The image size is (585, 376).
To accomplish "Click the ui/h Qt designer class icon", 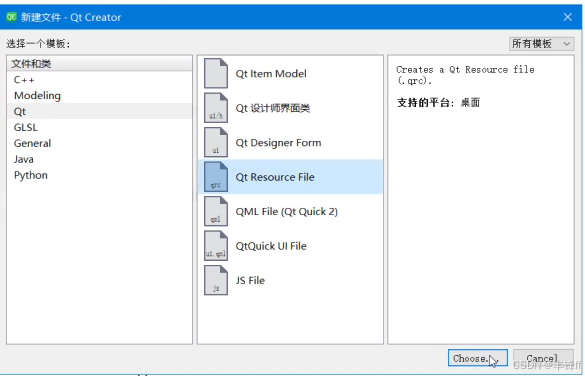I will coord(216,108).
